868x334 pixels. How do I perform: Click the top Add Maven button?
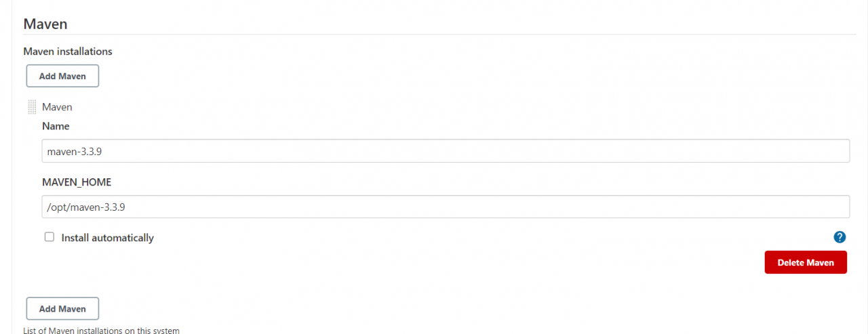[62, 76]
